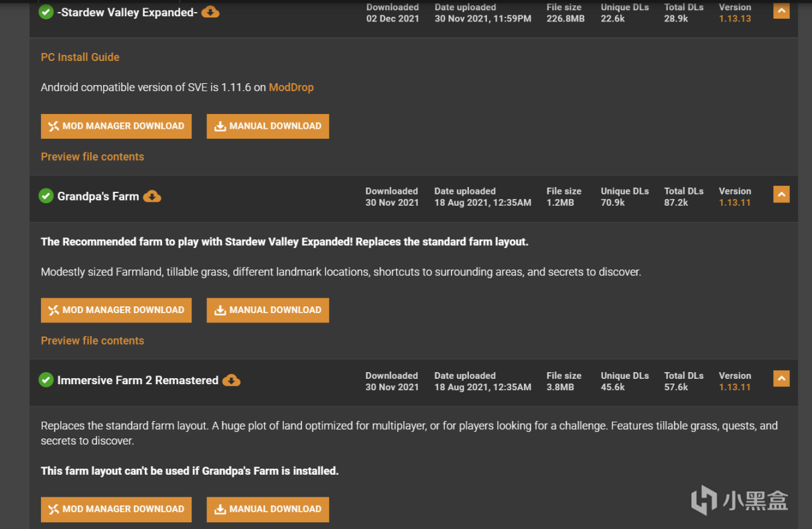Manual Download Immersive Farm 2 Remastered file
Image resolution: width=812 pixels, height=529 pixels.
[x=267, y=510]
